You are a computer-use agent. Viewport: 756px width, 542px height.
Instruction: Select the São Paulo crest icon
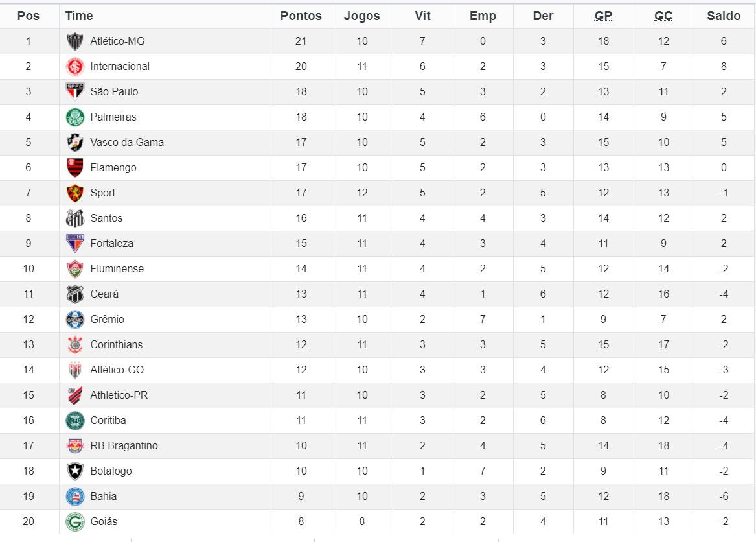[x=74, y=91]
